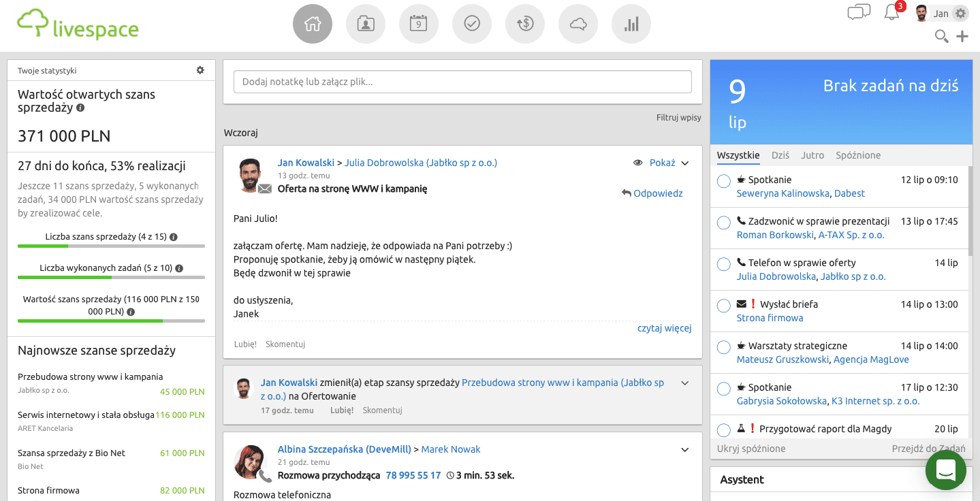Open the Cloud icon in top navigation

[578, 24]
